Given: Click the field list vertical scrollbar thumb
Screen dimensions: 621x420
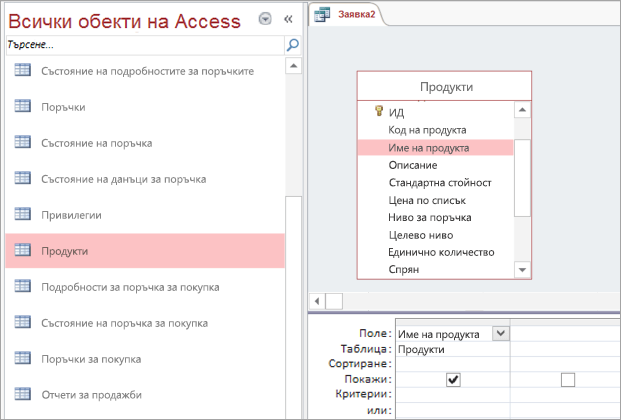Looking at the screenshot, I should pyautogui.click(x=522, y=178).
